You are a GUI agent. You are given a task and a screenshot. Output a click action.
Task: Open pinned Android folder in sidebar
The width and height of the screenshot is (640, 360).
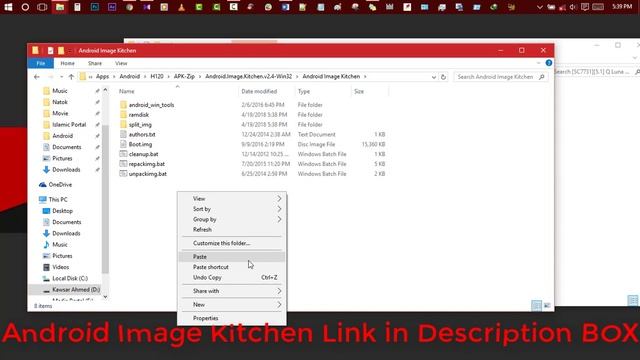pyautogui.click(x=62, y=136)
